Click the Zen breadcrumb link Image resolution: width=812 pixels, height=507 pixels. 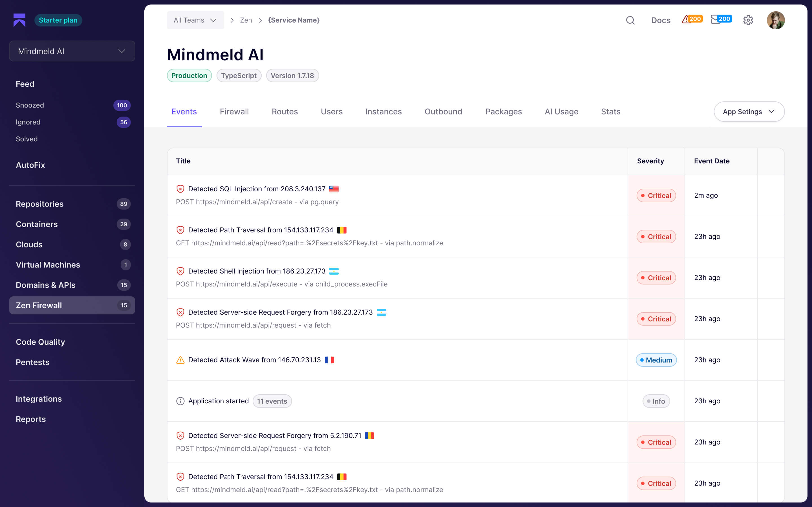click(246, 20)
